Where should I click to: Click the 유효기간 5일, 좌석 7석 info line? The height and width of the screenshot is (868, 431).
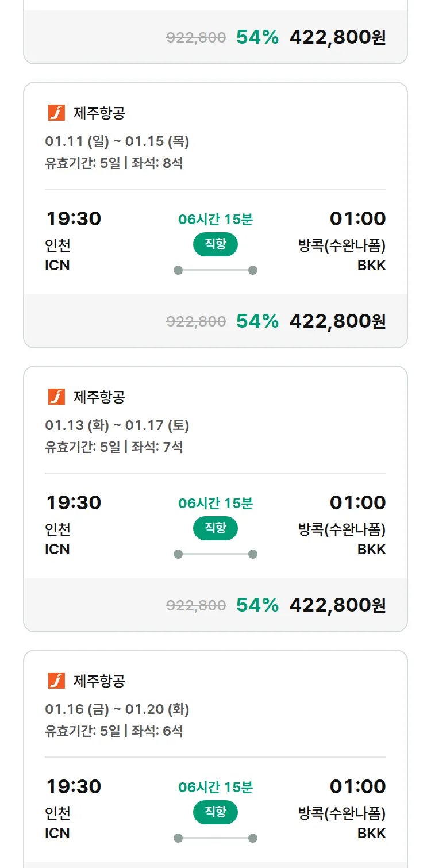(x=114, y=447)
